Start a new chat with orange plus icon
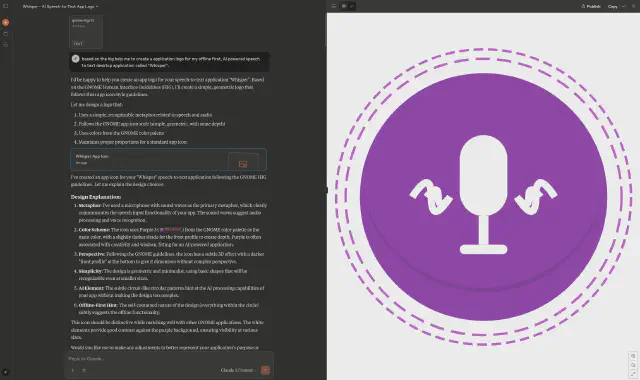This screenshot has height=380, width=640. coord(6,22)
